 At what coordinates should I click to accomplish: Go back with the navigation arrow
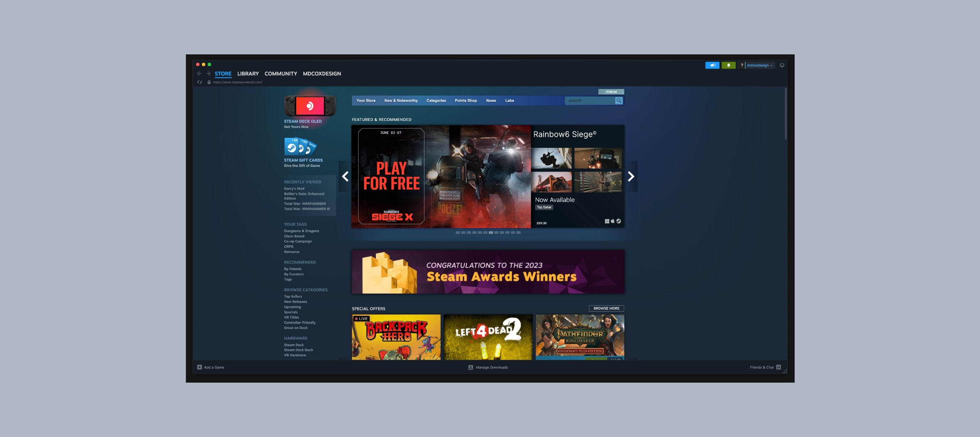click(x=199, y=74)
